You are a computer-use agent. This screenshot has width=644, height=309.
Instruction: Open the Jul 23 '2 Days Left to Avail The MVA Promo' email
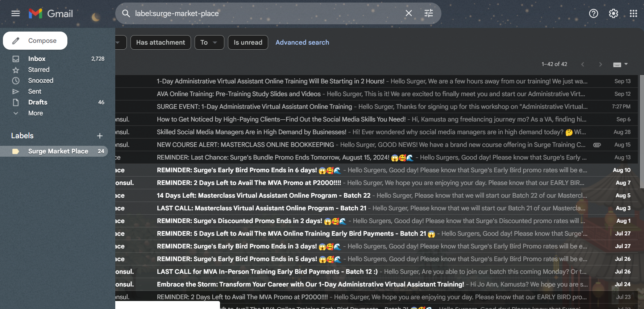click(377, 297)
